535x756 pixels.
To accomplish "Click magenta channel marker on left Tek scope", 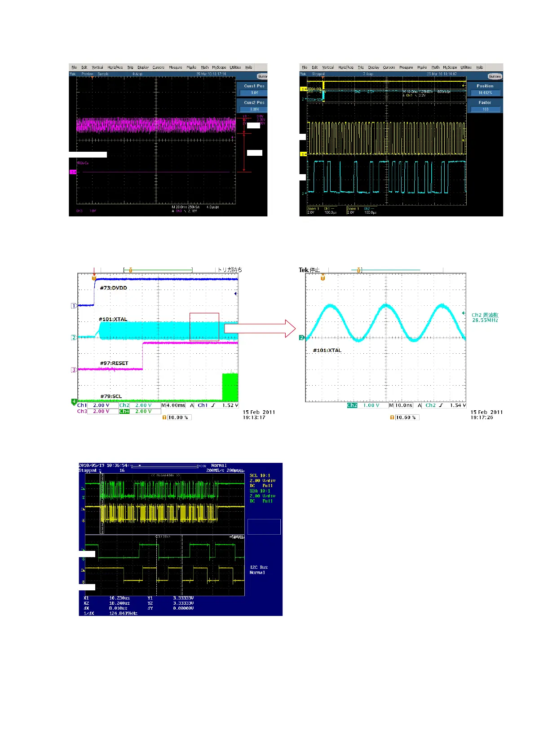I will pyautogui.click(x=73, y=172).
